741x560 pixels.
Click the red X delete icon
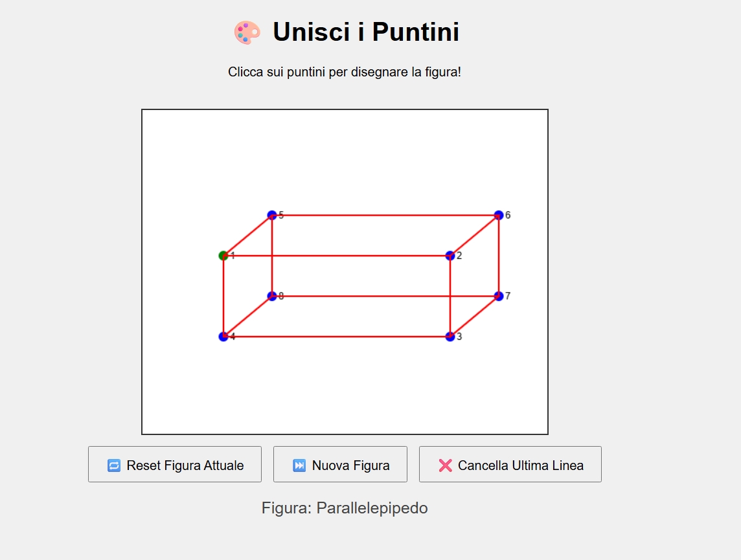pyautogui.click(x=445, y=465)
